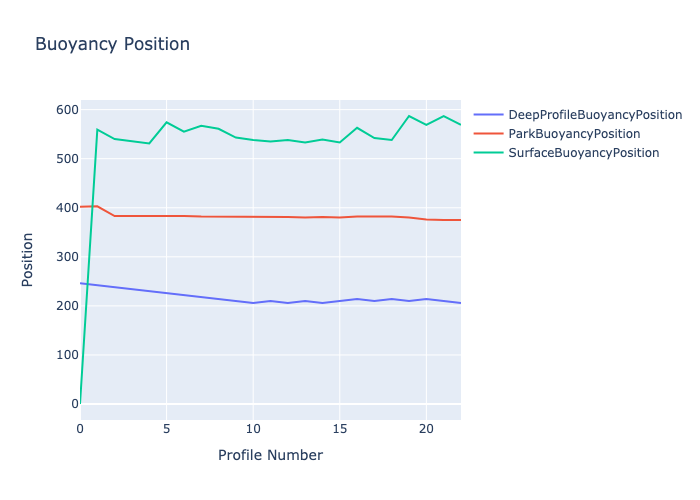Image resolution: width=700 pixels, height=500 pixels.
Task: Click the "Position" y-axis title
Action: click(x=28, y=260)
